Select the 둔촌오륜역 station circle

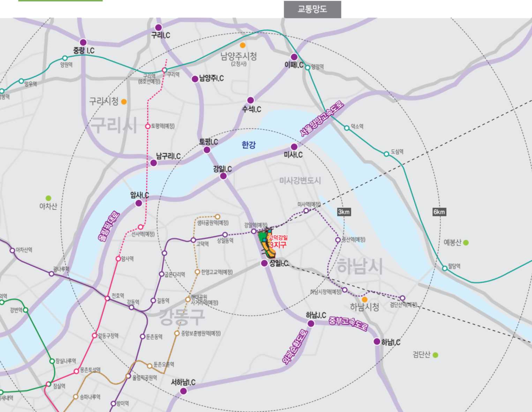pos(150,366)
